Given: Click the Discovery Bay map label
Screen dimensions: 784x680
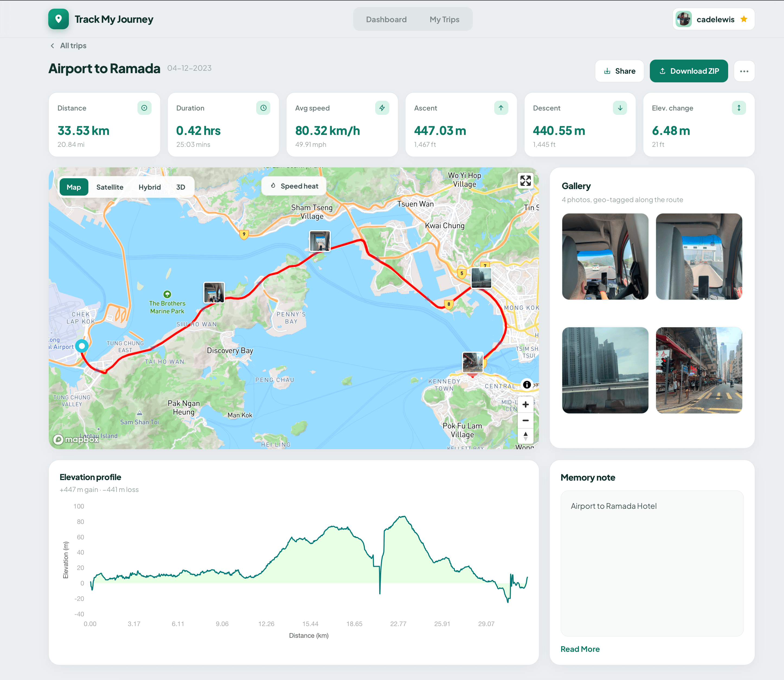Looking at the screenshot, I should [230, 350].
